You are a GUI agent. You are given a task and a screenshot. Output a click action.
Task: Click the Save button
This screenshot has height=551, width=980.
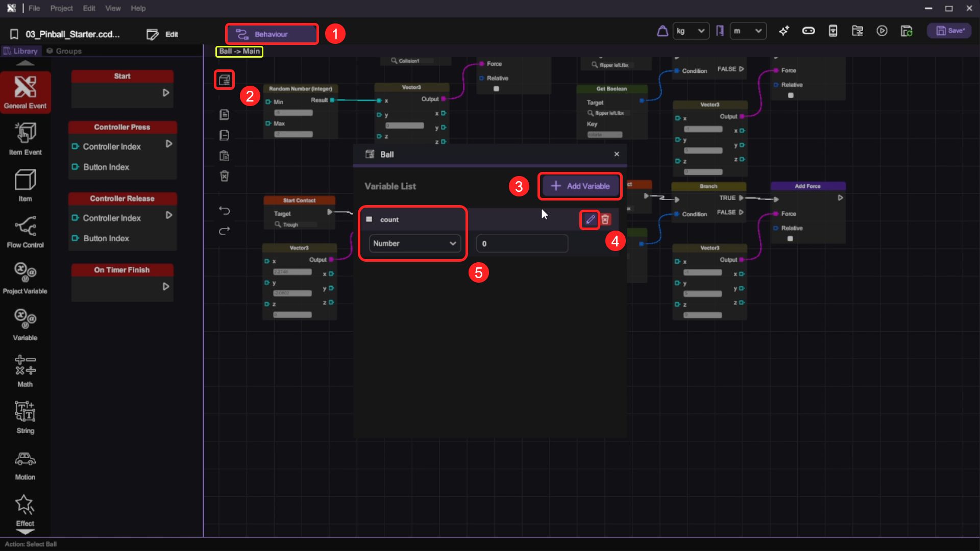point(950,31)
